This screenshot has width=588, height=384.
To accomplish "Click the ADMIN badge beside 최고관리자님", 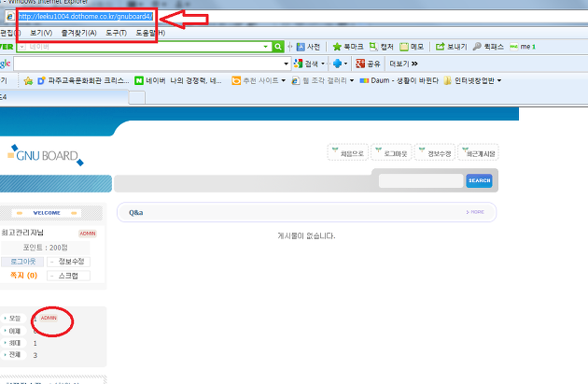I will click(x=88, y=234).
